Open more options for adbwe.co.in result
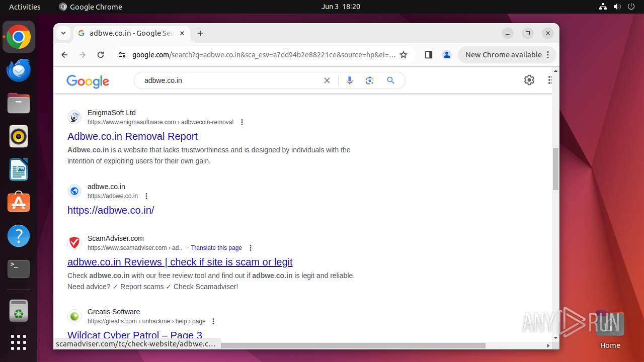The height and width of the screenshot is (362, 644). pos(146,196)
